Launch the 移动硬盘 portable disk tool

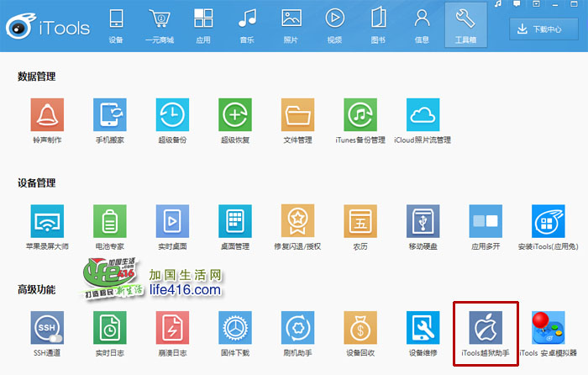coord(423,221)
